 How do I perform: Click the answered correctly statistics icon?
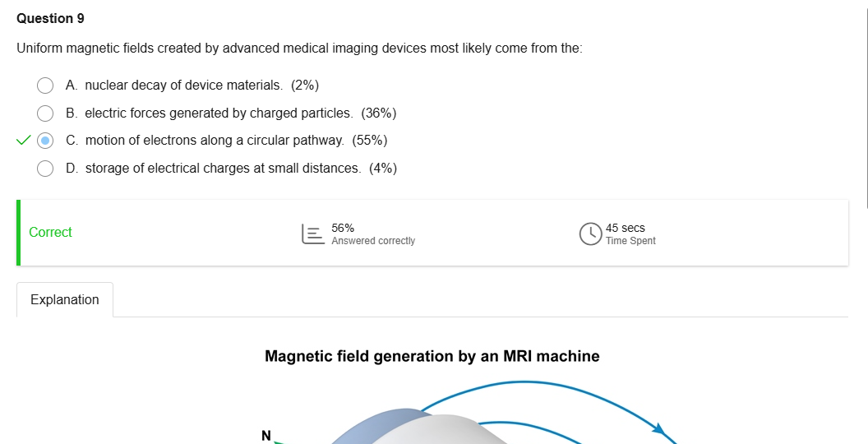(x=313, y=234)
